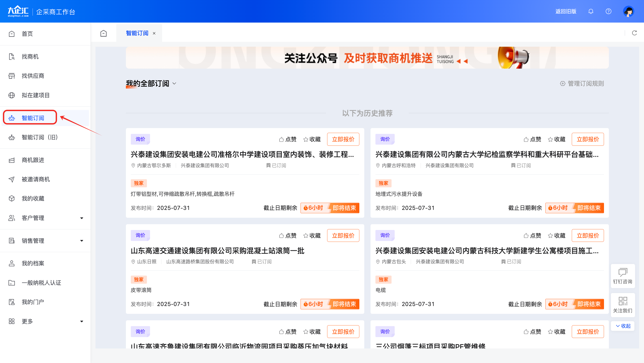The image size is (644, 363).
Task: Click the 被邀请商机 paper plane icon
Action: pyautogui.click(x=11, y=179)
